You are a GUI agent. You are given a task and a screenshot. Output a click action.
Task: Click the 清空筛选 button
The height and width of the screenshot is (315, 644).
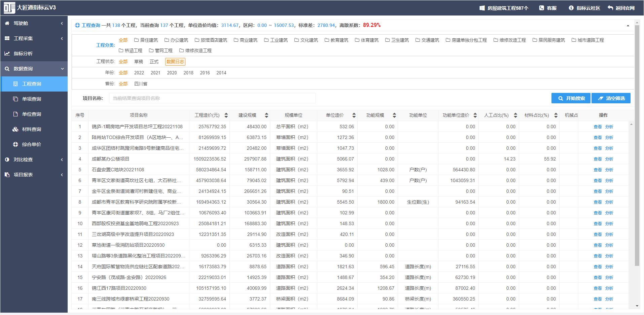[611, 98]
